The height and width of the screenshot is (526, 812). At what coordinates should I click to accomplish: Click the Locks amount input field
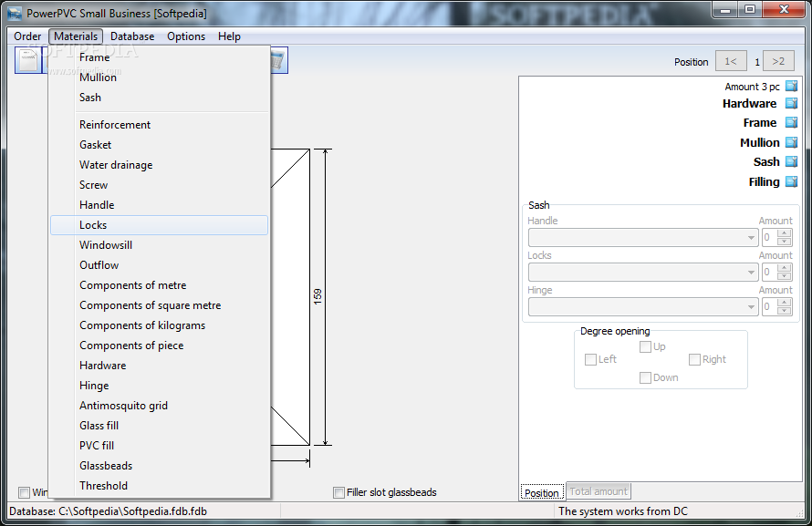coord(769,273)
